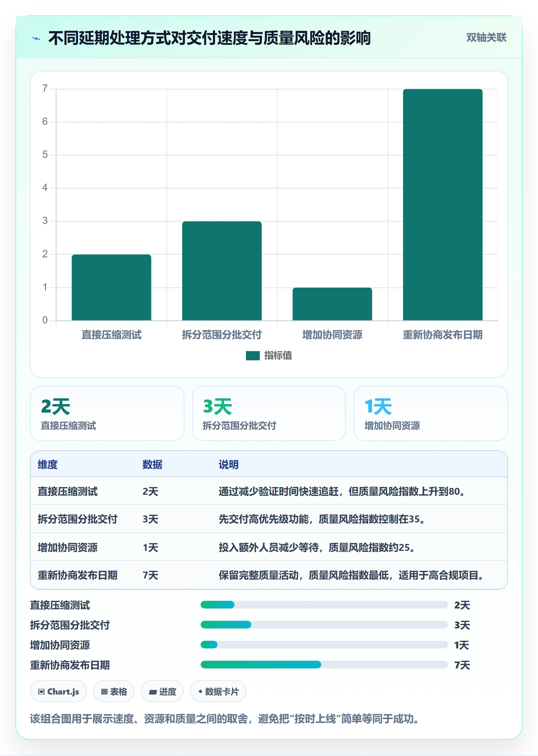Click the 拆分范围分批交付 progress bar
The image size is (538, 756).
[x=324, y=625]
